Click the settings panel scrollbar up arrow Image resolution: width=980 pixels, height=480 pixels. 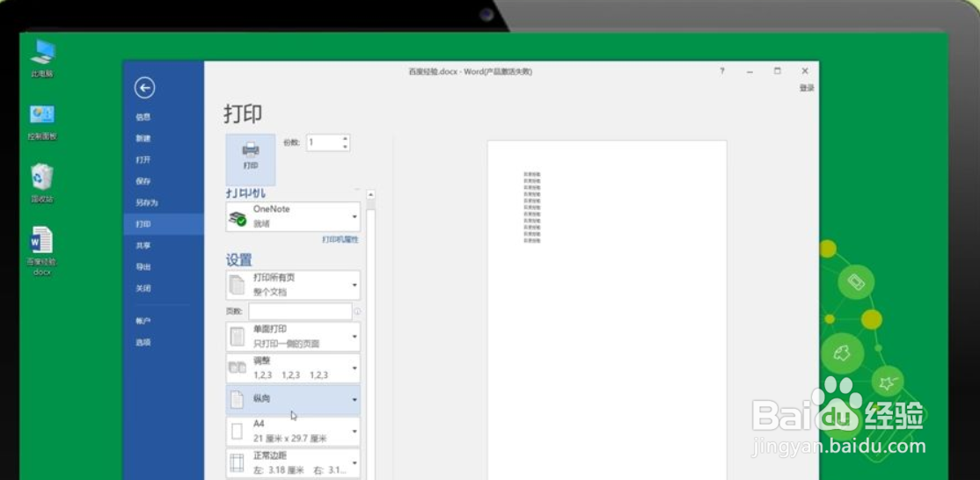(370, 194)
